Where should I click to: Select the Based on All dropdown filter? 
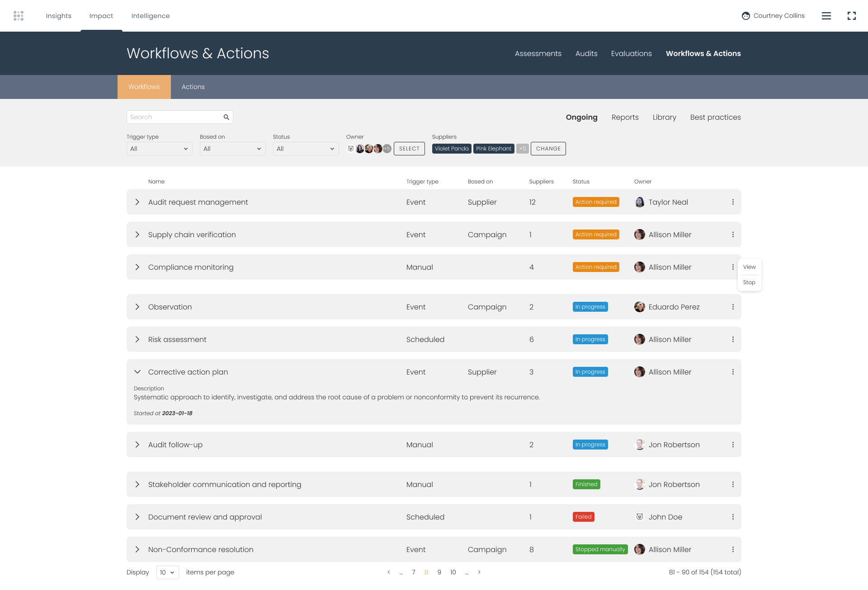tap(231, 149)
